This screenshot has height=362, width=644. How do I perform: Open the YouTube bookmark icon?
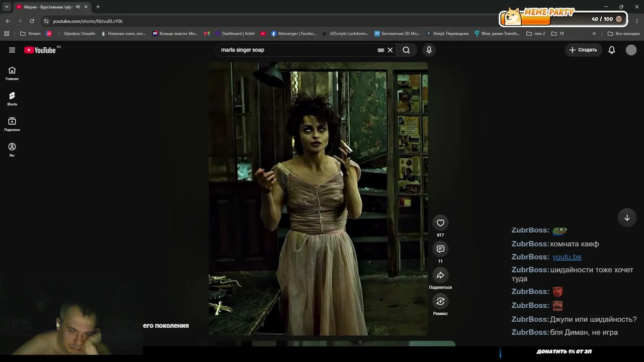tap(263, 34)
